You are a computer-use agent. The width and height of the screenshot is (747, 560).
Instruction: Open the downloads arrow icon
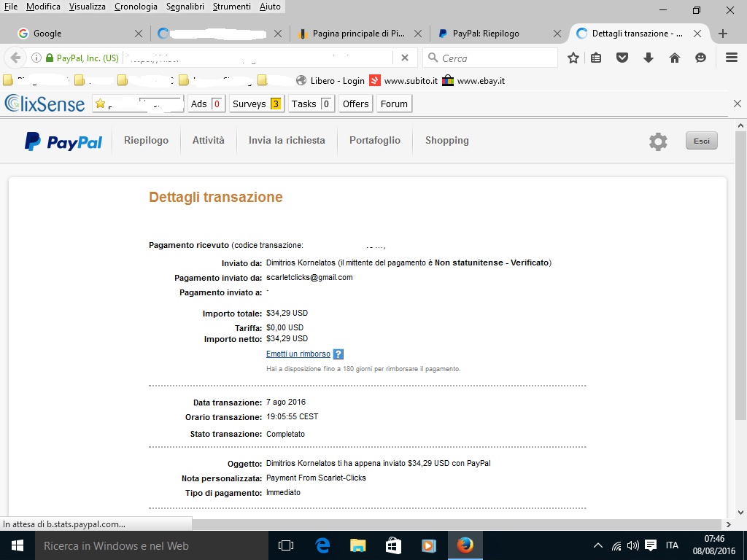[x=648, y=58]
